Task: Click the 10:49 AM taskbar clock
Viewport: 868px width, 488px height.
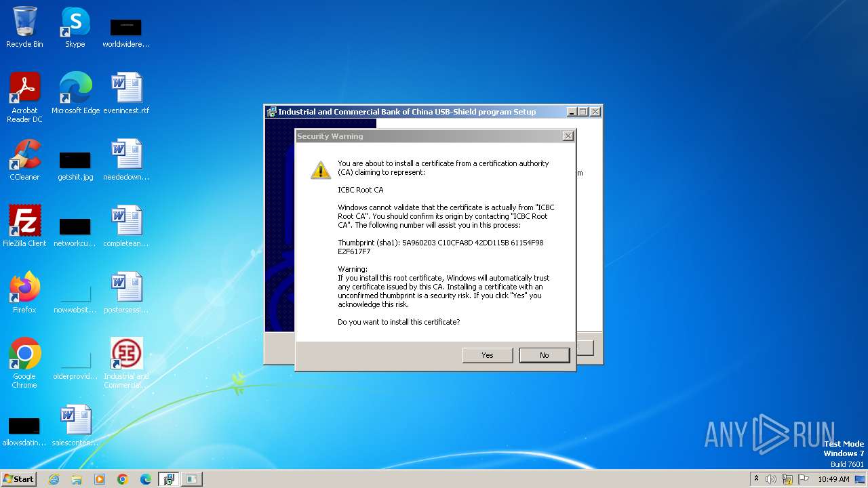Action: (833, 479)
